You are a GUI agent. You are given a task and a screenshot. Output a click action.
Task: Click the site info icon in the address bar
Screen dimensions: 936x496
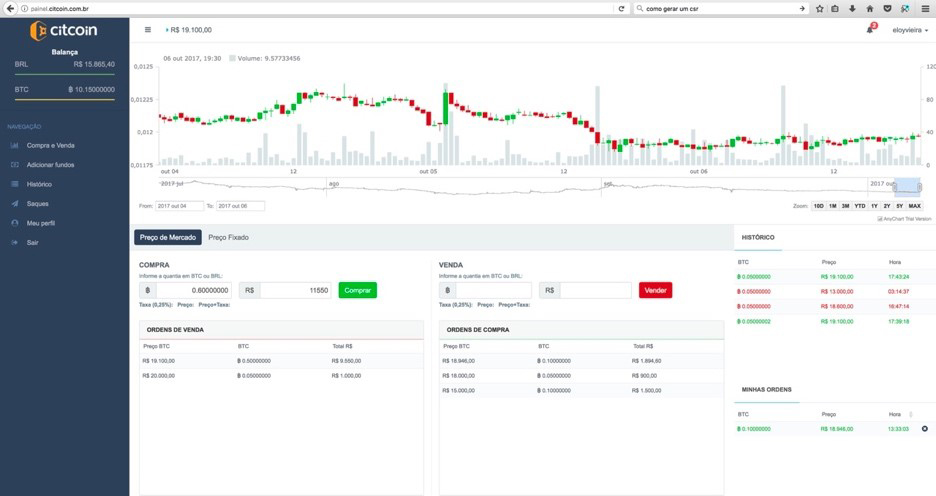click(24, 8)
